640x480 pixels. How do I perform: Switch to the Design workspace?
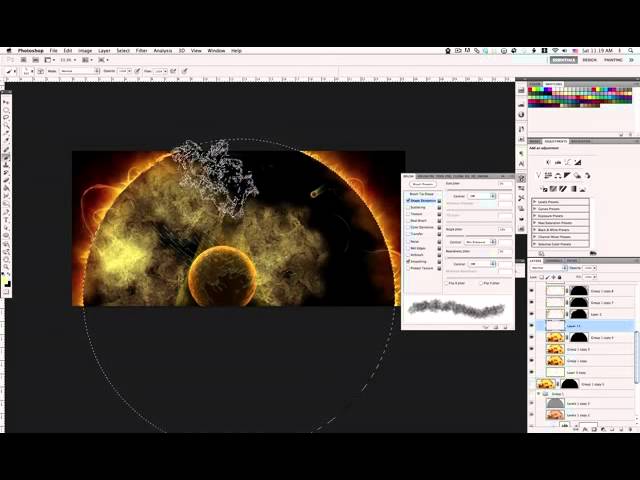(x=589, y=60)
